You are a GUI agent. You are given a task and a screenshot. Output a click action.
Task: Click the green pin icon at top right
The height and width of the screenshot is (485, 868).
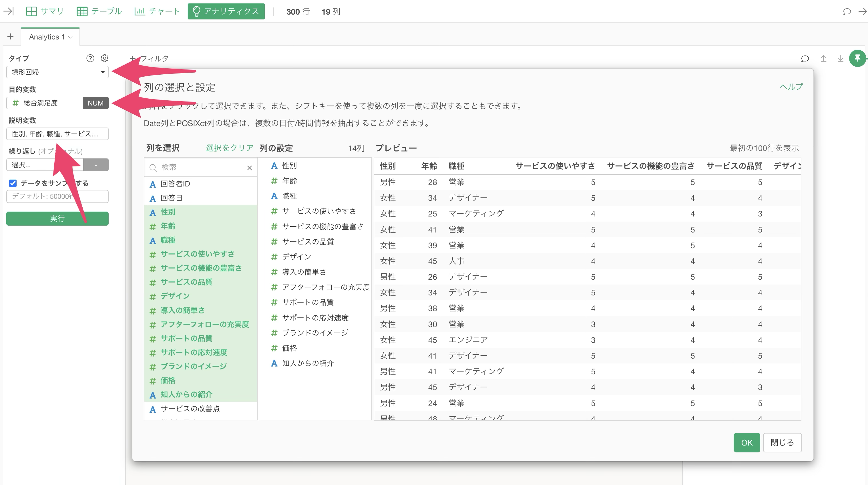[857, 58]
